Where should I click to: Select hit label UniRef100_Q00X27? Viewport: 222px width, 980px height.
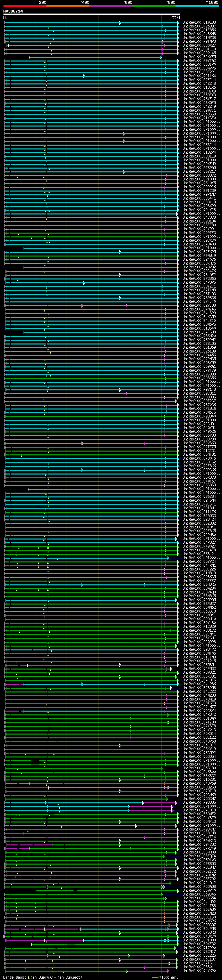coord(199,45)
